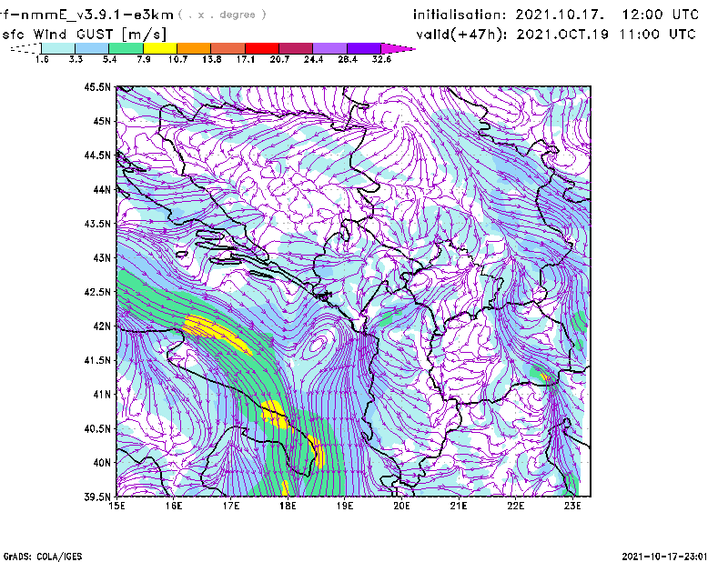
Task: Select the legend value 17.1
Action: [x=246, y=59]
